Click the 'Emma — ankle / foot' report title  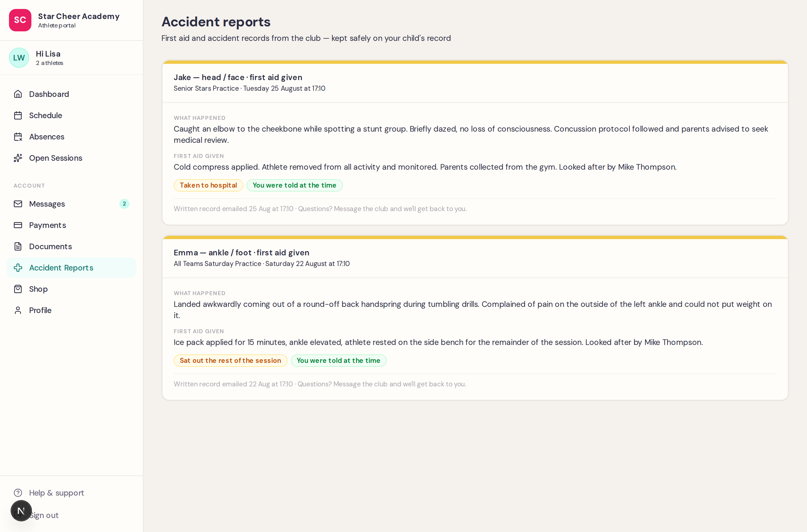(241, 253)
